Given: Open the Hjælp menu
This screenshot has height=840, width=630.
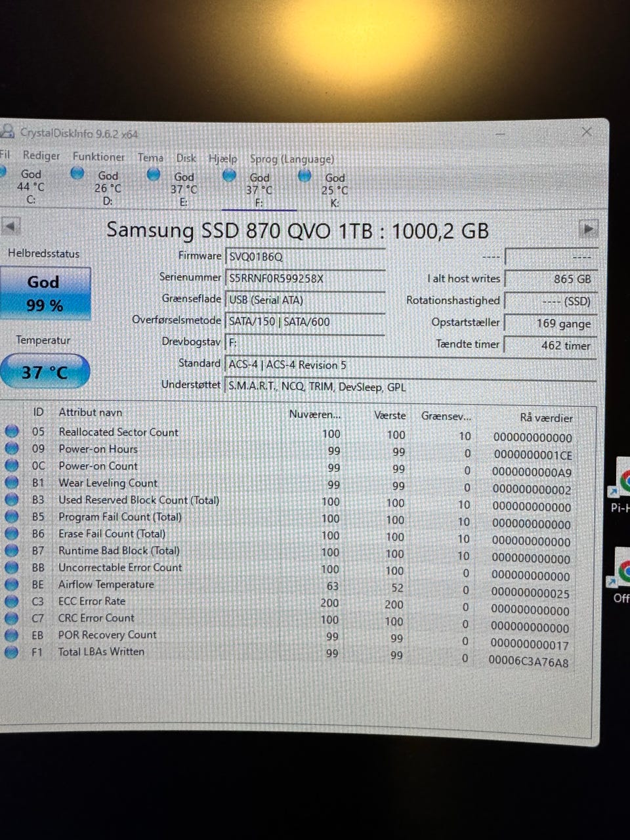Looking at the screenshot, I should (x=223, y=159).
